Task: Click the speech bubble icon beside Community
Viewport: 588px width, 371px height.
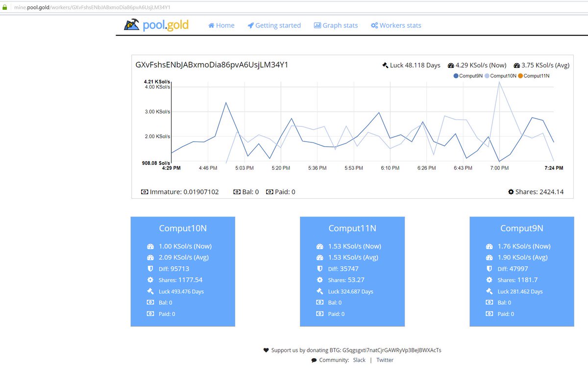Action: coord(314,360)
